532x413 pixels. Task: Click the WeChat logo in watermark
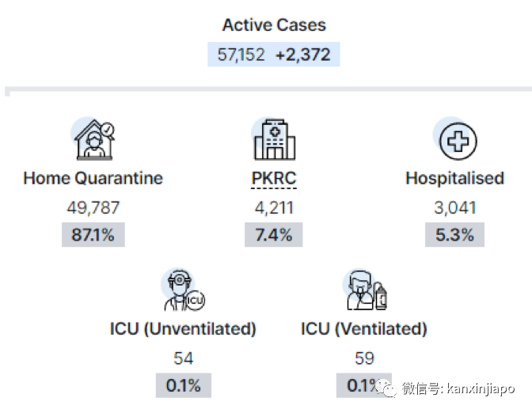(x=387, y=389)
